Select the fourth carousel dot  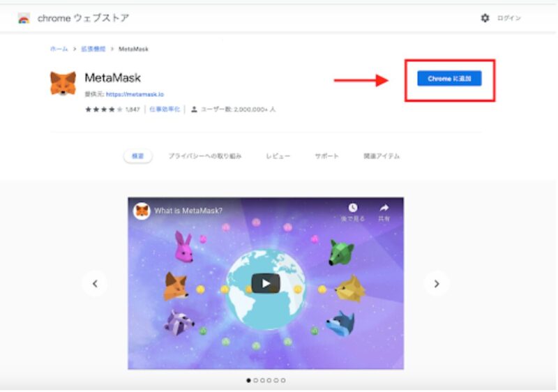tap(269, 380)
